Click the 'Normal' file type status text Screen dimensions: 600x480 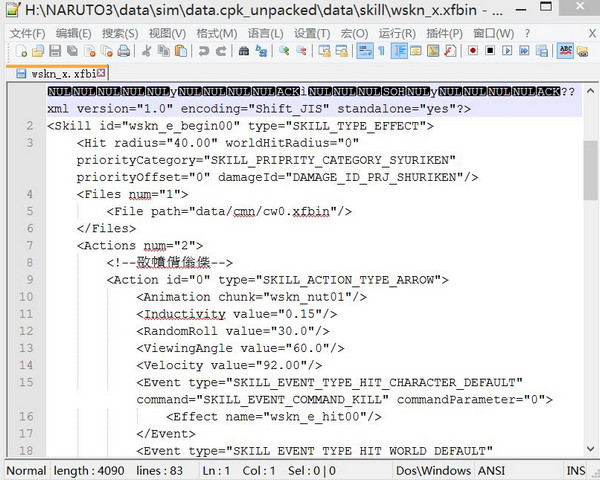coord(26,470)
